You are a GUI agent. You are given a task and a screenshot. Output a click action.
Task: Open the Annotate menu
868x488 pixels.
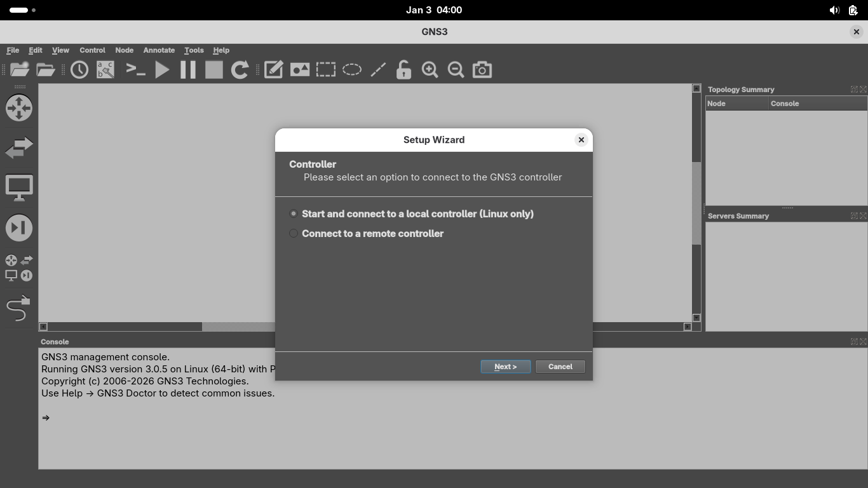click(159, 50)
